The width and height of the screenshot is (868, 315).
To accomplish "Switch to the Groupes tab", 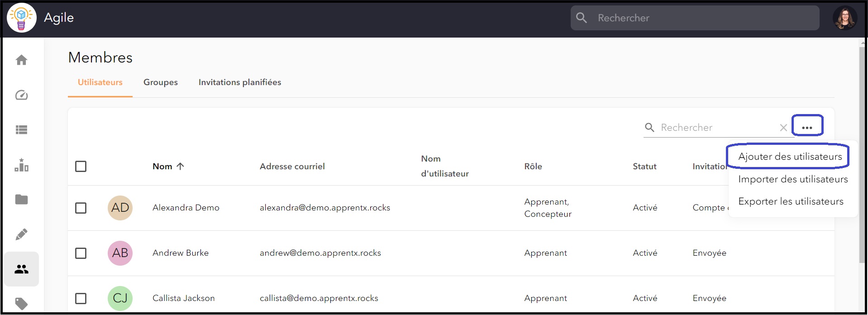I will 161,82.
